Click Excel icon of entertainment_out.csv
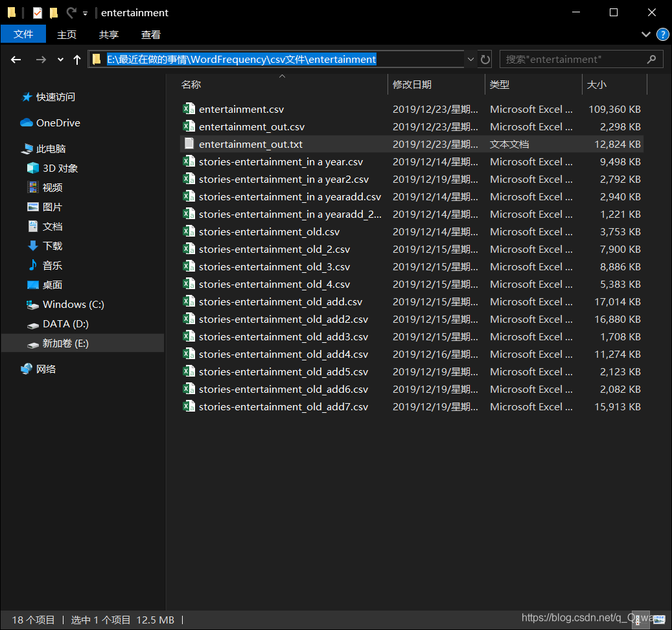The width and height of the screenshot is (672, 630). tap(189, 126)
